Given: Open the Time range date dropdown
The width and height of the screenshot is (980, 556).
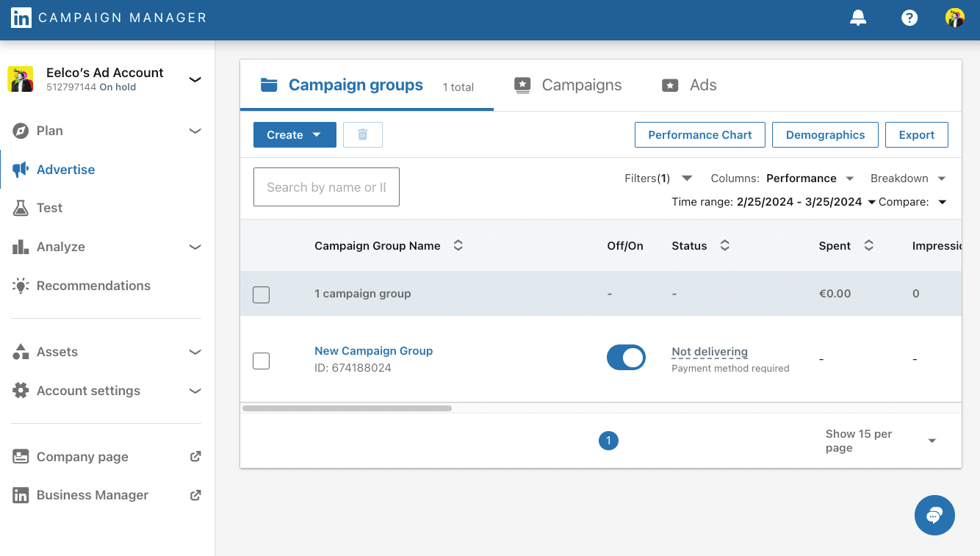Looking at the screenshot, I should pyautogui.click(x=774, y=202).
